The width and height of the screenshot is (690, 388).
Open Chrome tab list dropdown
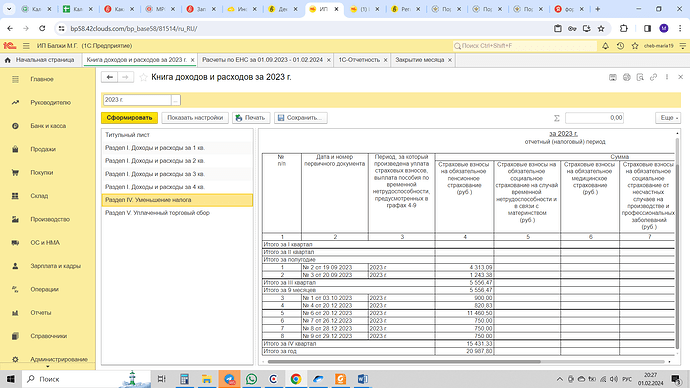pyautogui.click(x=9, y=9)
